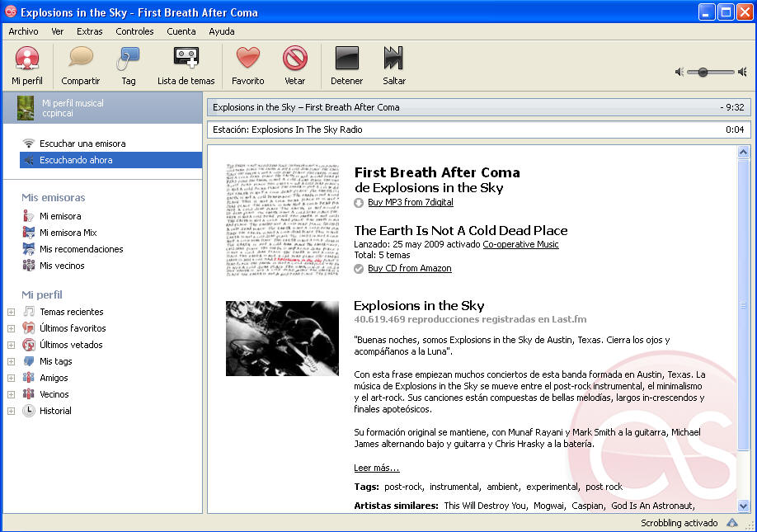Click the experimental tag

point(552,487)
